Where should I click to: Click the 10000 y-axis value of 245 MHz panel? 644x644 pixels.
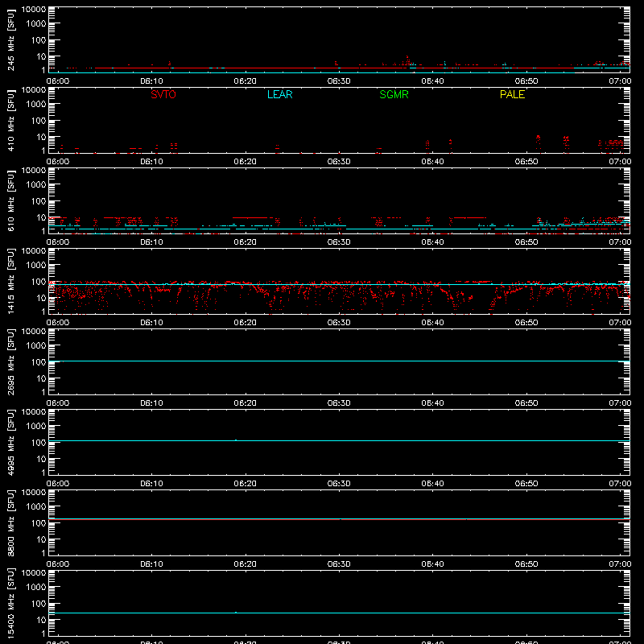click(x=34, y=10)
